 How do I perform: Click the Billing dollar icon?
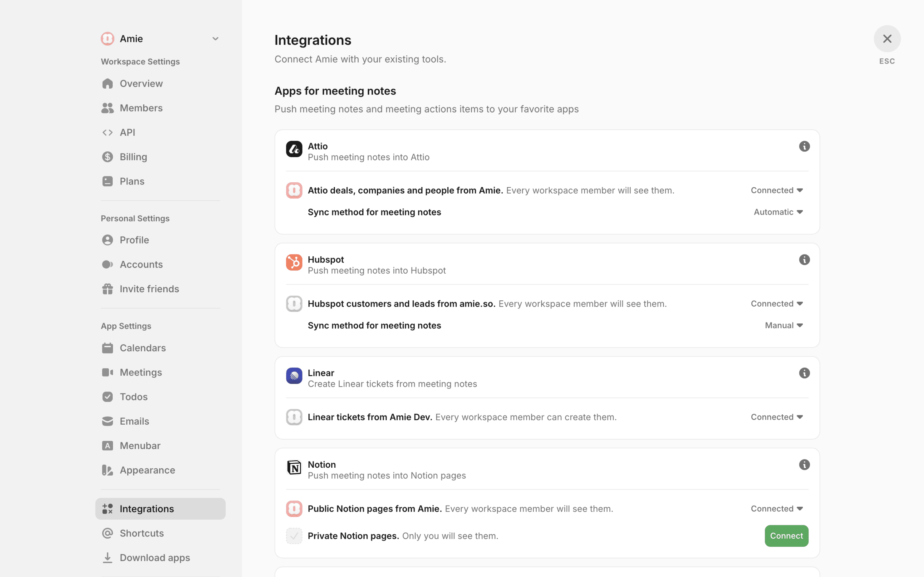pos(107,156)
